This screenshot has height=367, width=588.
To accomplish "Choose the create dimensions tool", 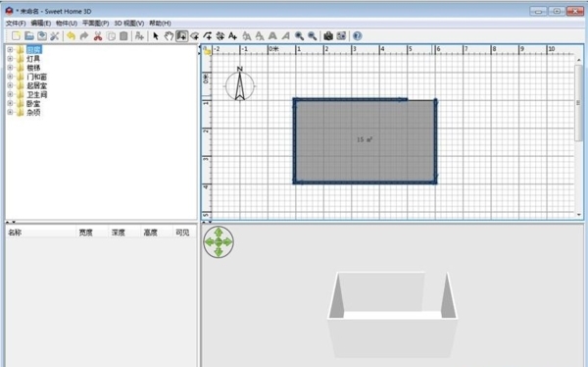I will tap(220, 36).
